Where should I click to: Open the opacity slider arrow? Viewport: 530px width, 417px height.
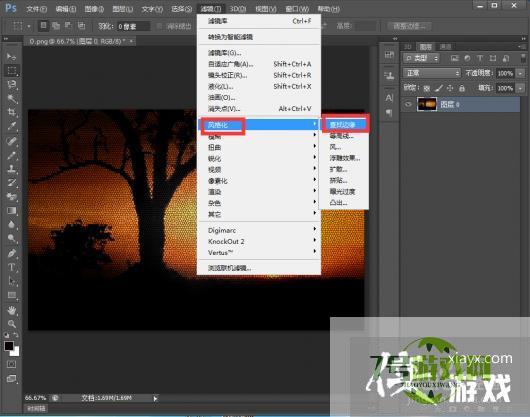coord(521,73)
